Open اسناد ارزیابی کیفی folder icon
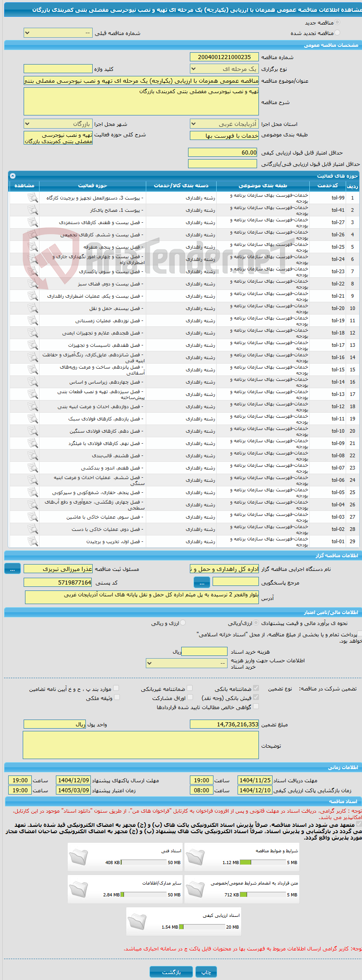This screenshot has height=980, width=362. tap(137, 922)
